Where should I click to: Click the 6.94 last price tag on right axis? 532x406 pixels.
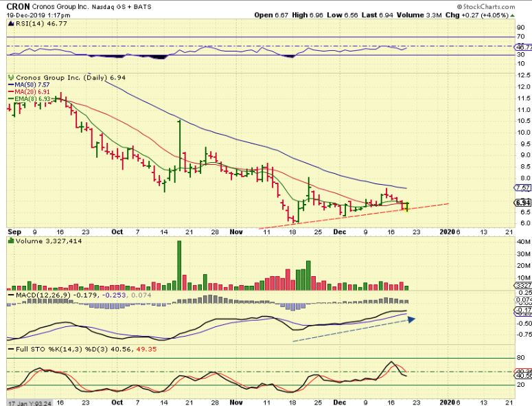point(523,203)
